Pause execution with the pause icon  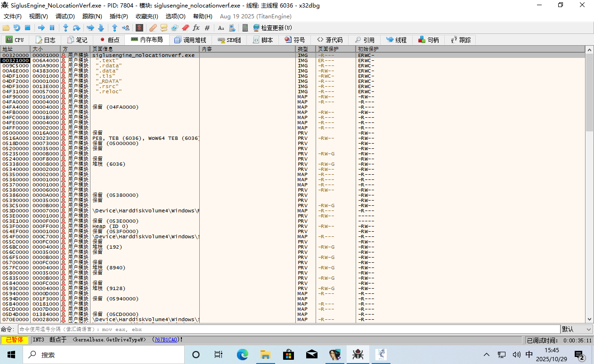(x=52, y=28)
